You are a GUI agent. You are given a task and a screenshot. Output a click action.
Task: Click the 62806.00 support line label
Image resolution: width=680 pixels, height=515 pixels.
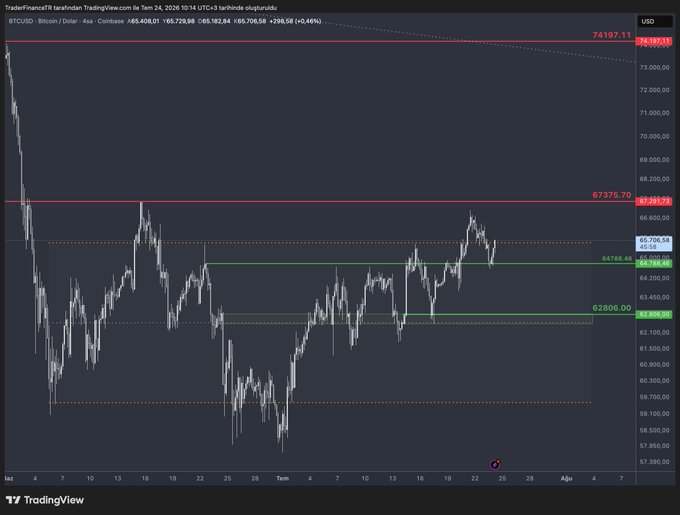point(611,308)
